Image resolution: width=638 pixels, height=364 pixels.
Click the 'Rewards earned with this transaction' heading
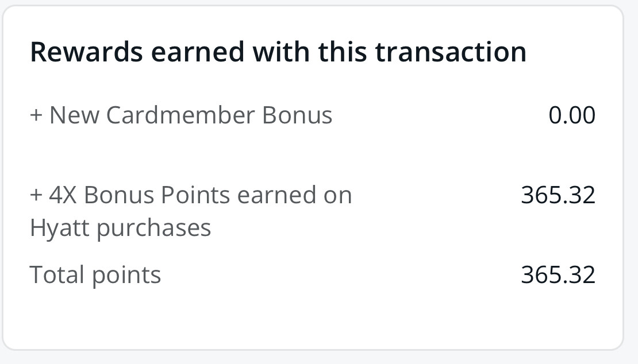point(278,52)
